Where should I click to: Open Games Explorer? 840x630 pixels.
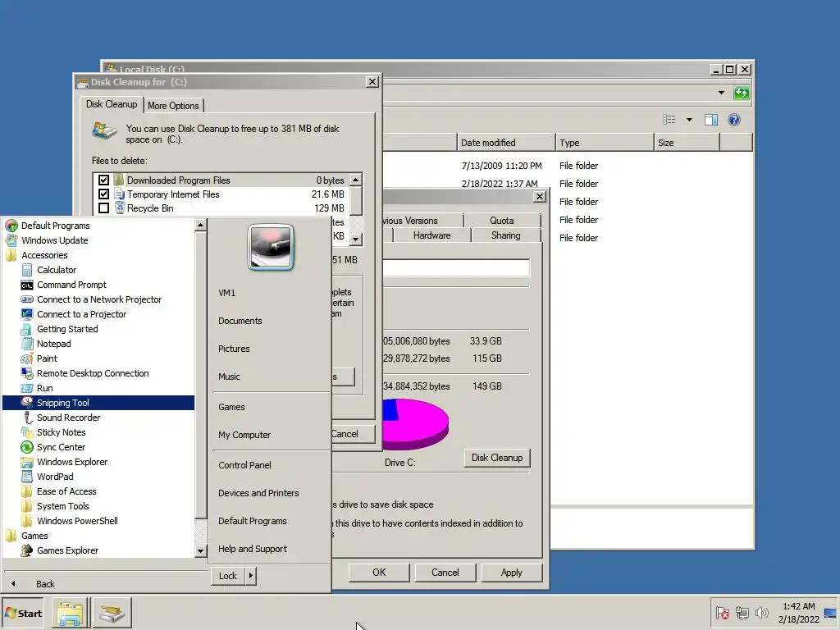[x=99, y=550]
